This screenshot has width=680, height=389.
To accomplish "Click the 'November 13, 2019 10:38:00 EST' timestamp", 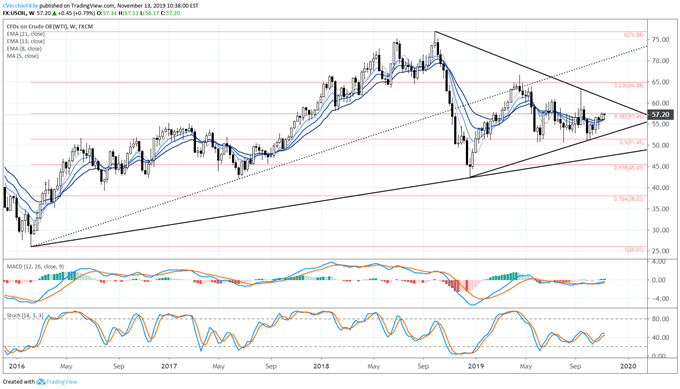I will click(x=158, y=6).
